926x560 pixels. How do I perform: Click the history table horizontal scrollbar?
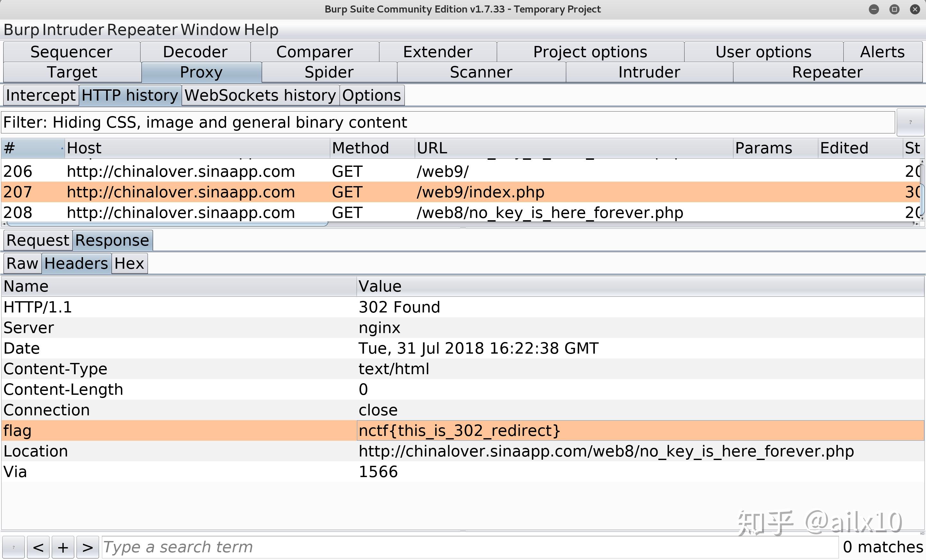(167, 224)
